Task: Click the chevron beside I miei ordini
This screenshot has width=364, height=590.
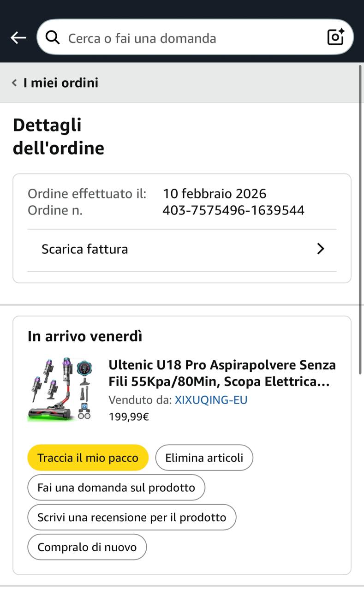Action: (14, 83)
